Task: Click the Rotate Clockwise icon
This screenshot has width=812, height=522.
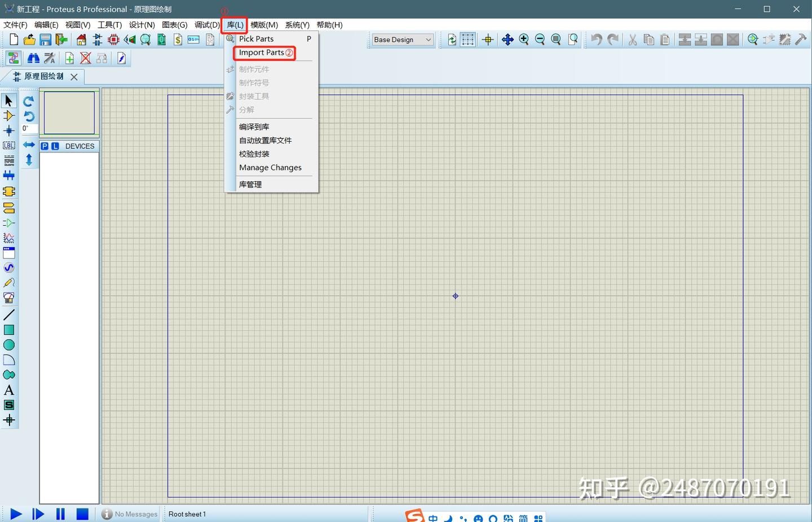Action: pyautogui.click(x=29, y=101)
